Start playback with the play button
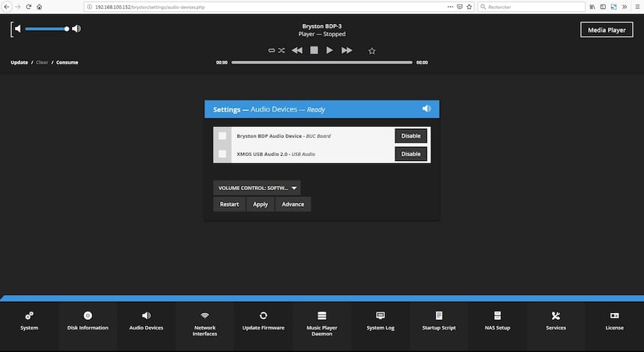 coord(329,50)
